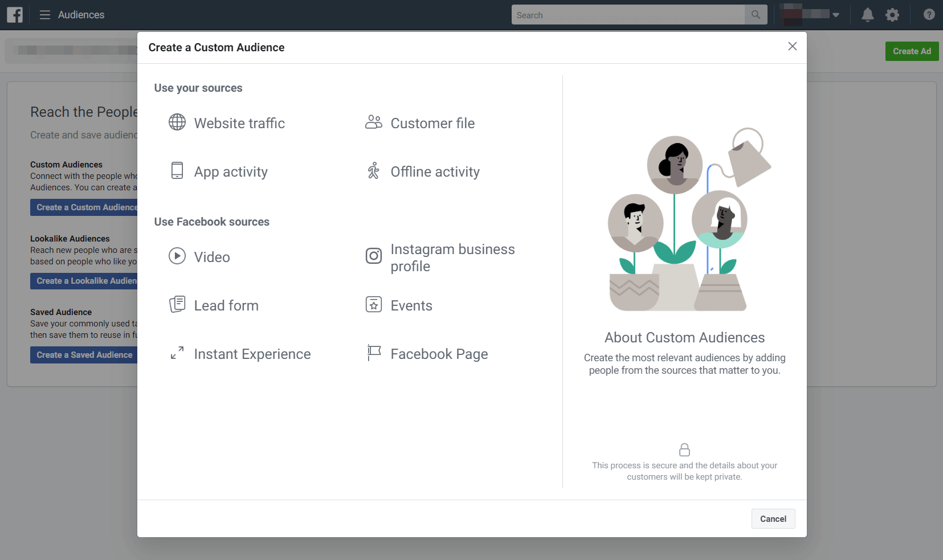Open the settings gear icon
The image size is (943, 560).
tap(892, 15)
